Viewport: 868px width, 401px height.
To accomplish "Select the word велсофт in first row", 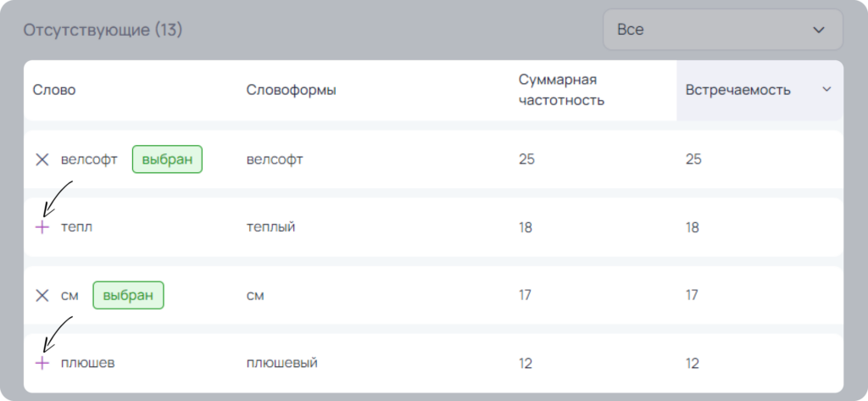I will pos(89,159).
